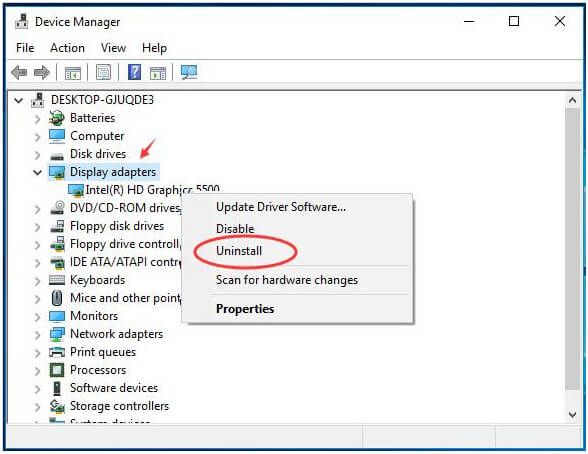Viewport: 588px width, 454px height.
Task: Open the Action menu
Action: point(68,48)
